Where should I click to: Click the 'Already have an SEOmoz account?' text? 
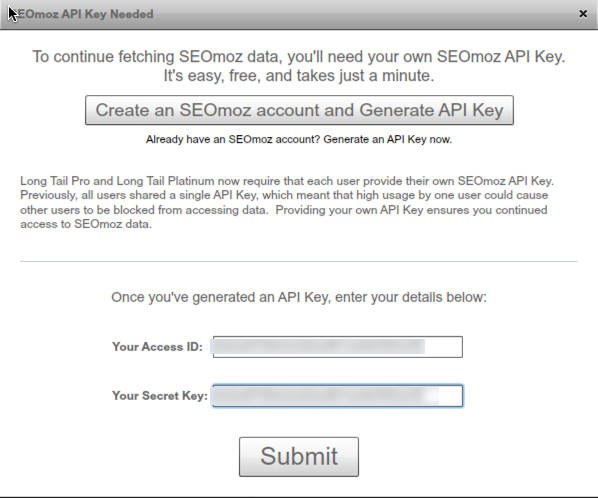click(233, 140)
